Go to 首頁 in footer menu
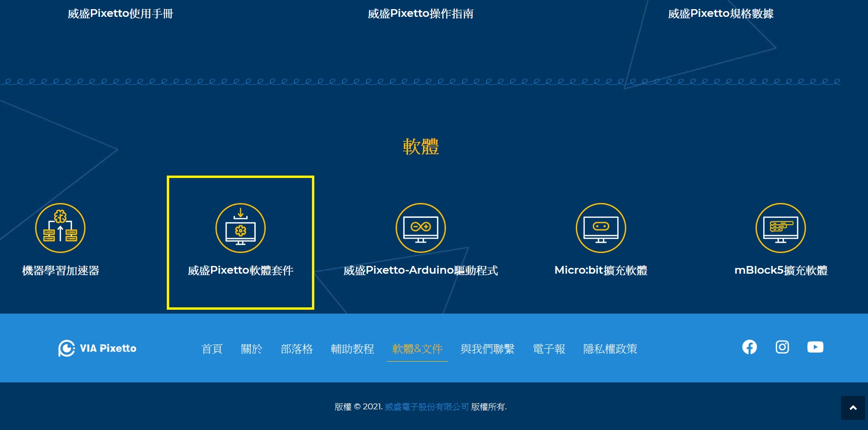The height and width of the screenshot is (430, 868). (212, 349)
